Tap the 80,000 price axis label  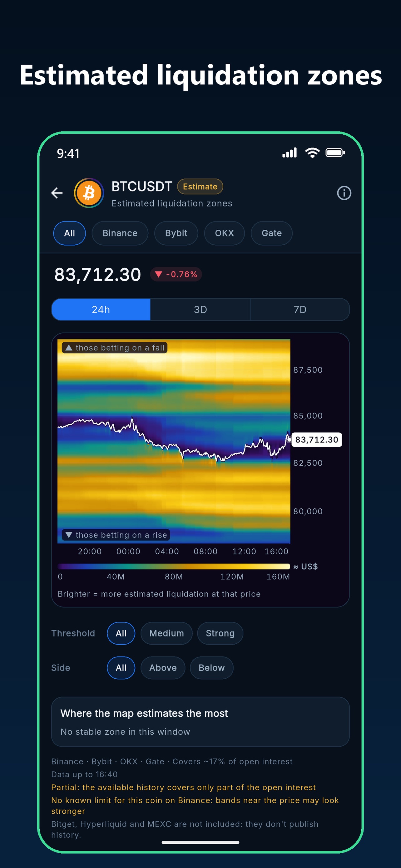308,511
